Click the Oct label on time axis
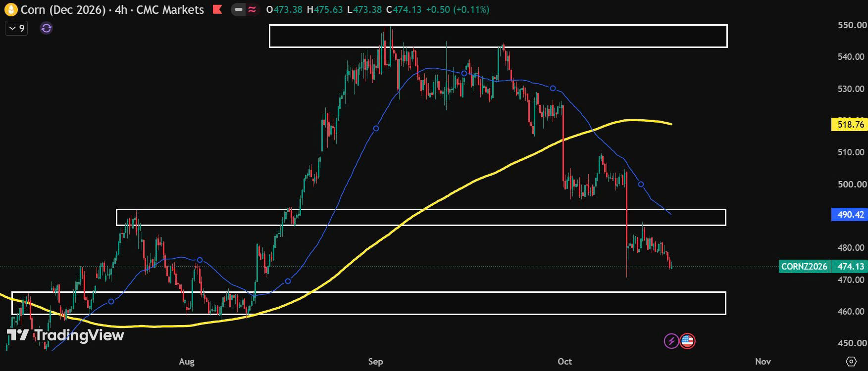The image size is (868, 371). [x=565, y=362]
